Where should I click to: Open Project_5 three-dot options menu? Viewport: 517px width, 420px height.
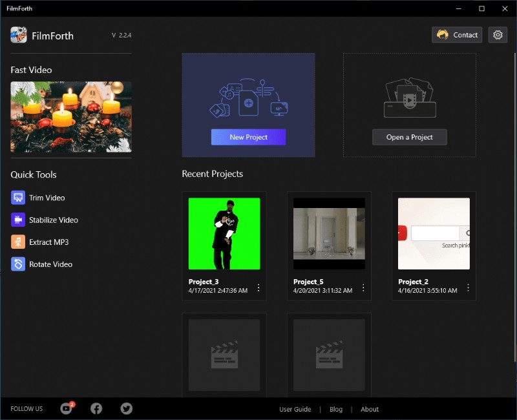click(363, 288)
